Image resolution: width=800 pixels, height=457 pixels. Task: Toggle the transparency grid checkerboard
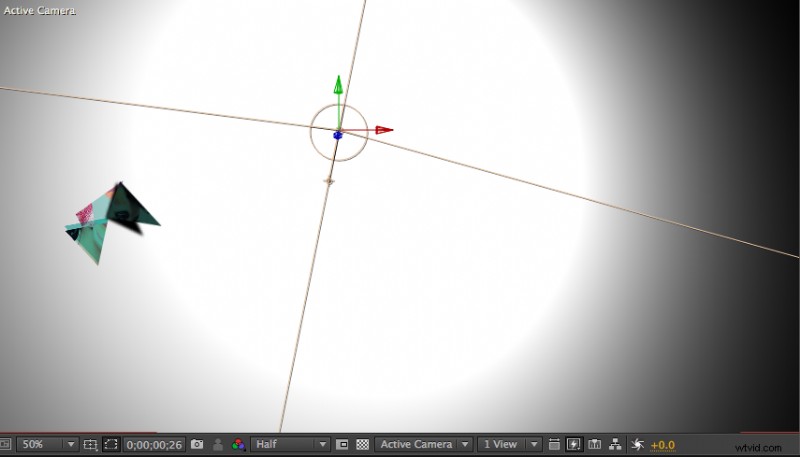coord(363,444)
